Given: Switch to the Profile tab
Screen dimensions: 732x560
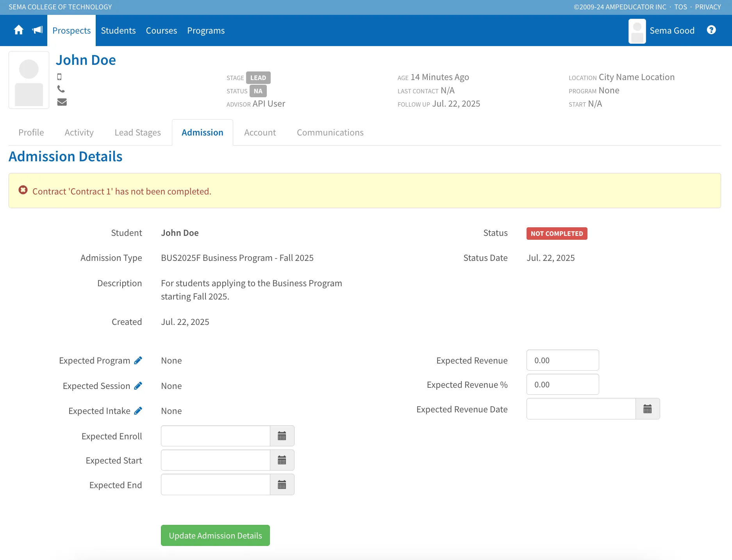Looking at the screenshot, I should pyautogui.click(x=31, y=132).
